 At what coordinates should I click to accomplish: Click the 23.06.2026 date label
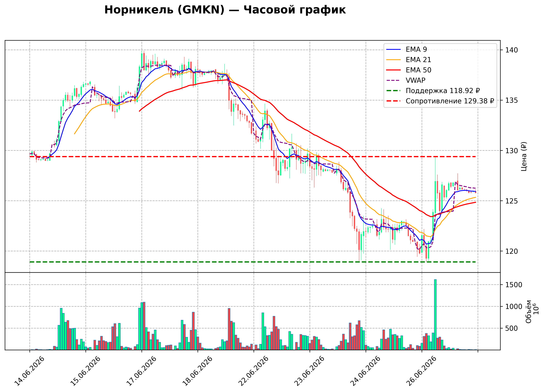point(309,371)
